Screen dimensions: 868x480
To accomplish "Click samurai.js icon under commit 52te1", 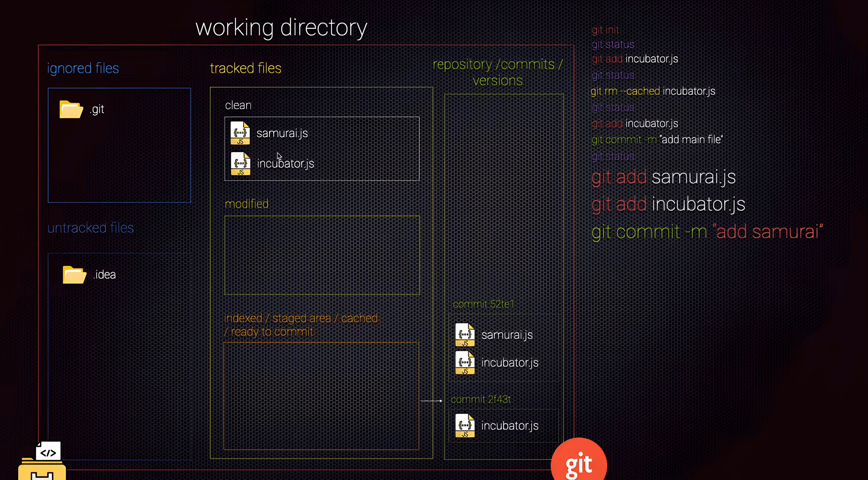I will pyautogui.click(x=465, y=335).
